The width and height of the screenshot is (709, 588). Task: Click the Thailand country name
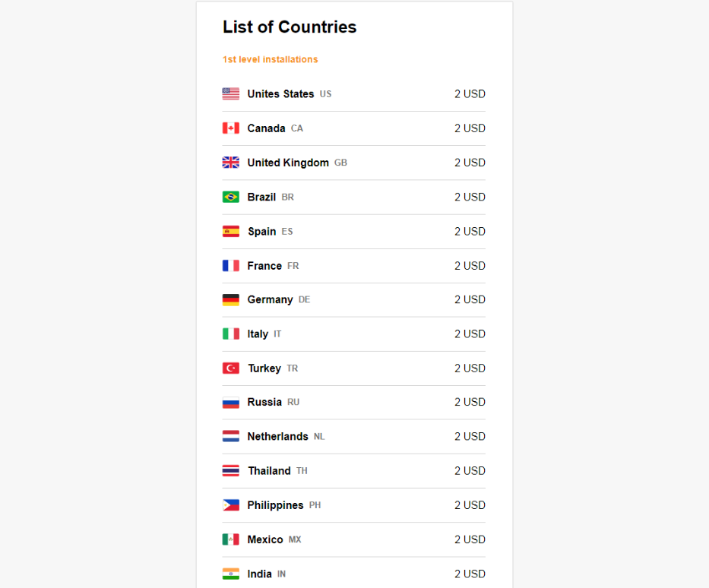[x=270, y=470]
